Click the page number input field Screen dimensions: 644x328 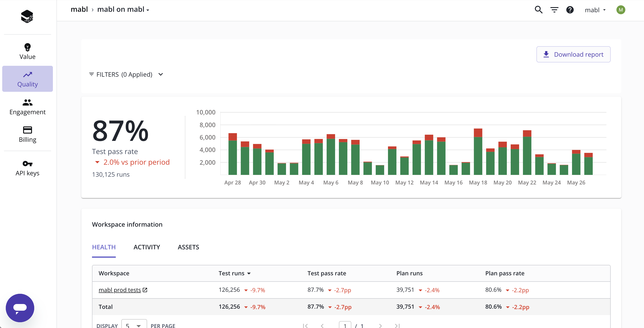tap(345, 325)
